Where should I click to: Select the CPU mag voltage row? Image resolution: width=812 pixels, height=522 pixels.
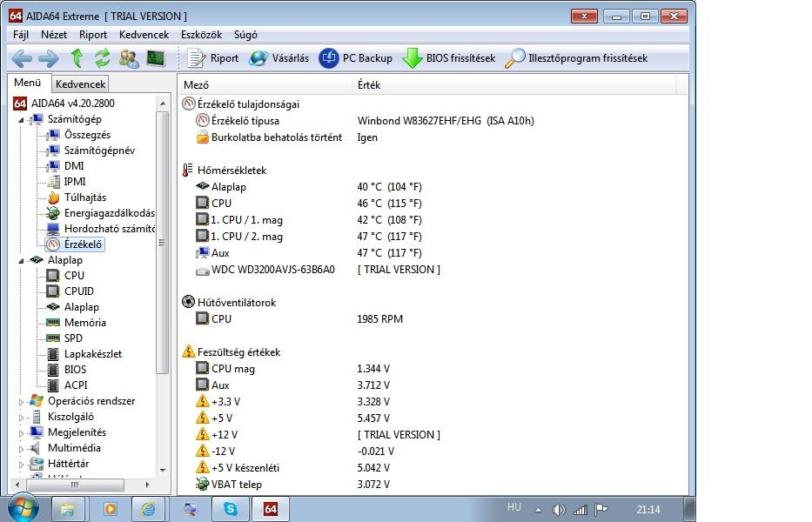292,368
